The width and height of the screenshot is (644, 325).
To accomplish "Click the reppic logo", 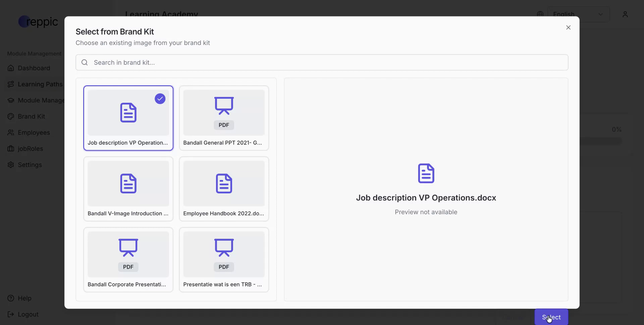I will coord(38,21).
